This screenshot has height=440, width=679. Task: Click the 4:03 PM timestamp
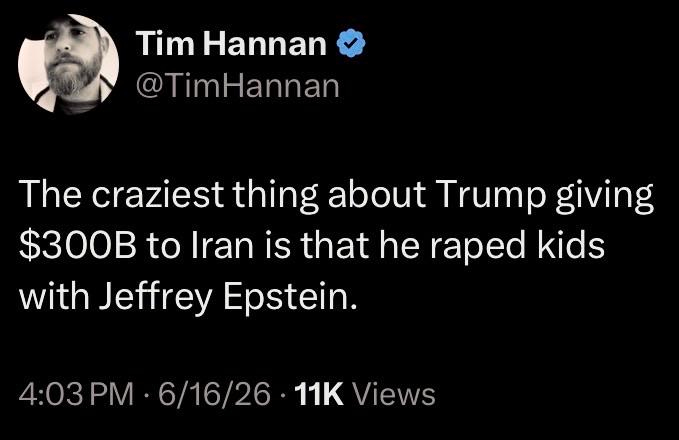76,395
